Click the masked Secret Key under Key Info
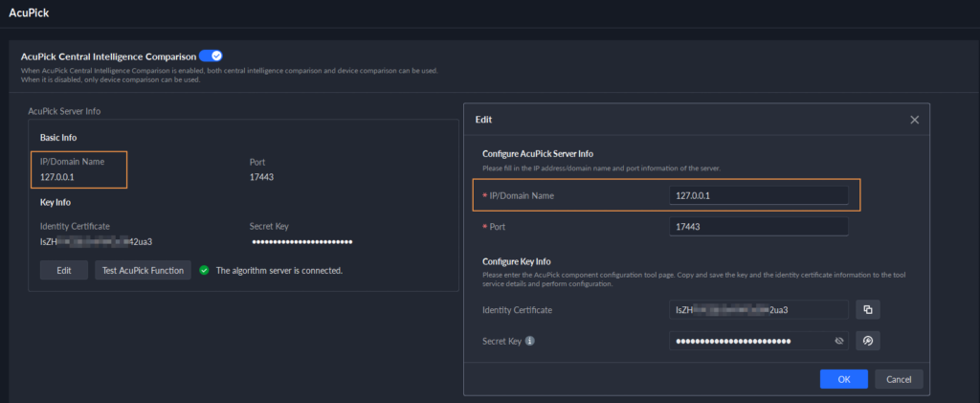The width and height of the screenshot is (980, 403). (x=301, y=241)
